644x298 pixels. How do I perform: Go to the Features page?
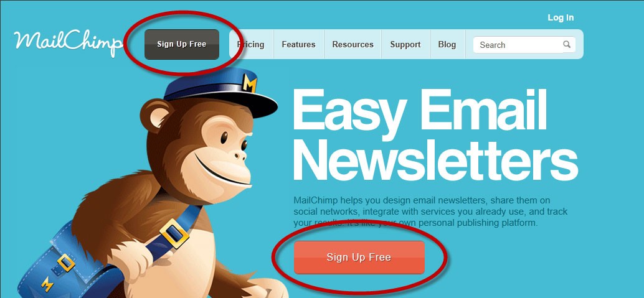coord(298,44)
